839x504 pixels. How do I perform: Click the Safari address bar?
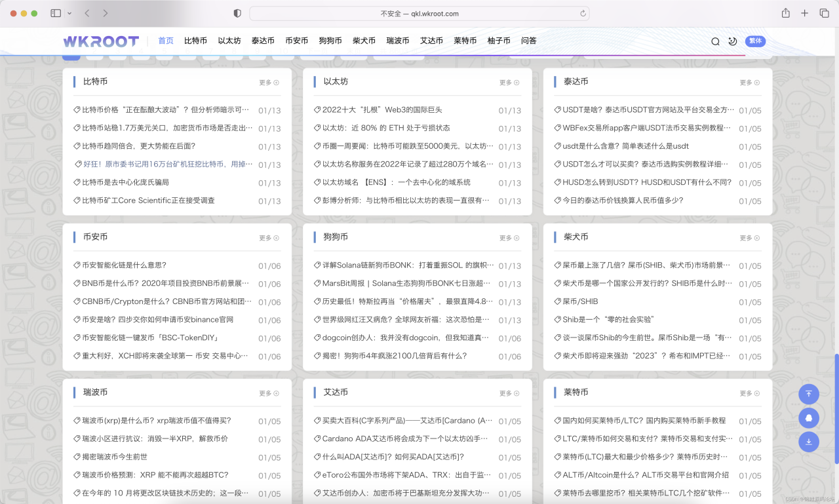tap(419, 13)
